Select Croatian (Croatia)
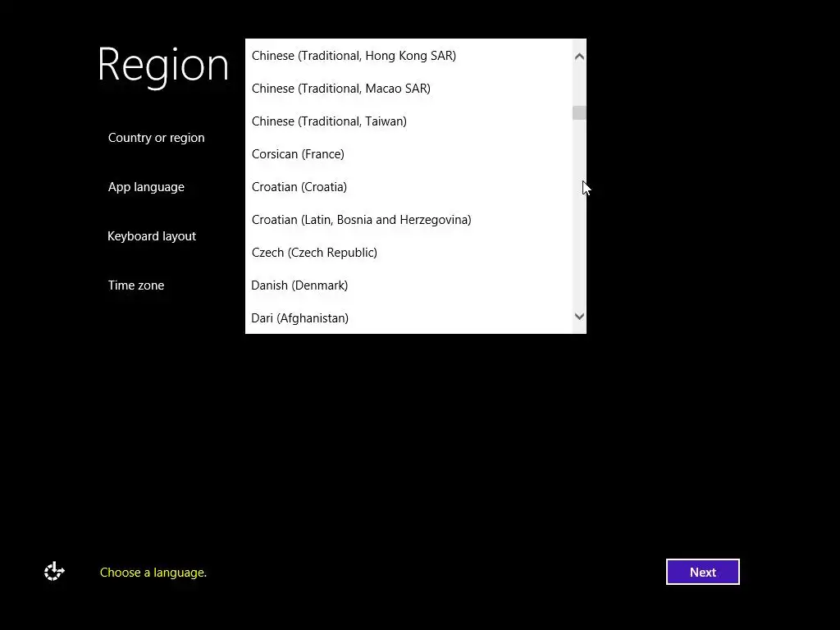 coord(409,187)
